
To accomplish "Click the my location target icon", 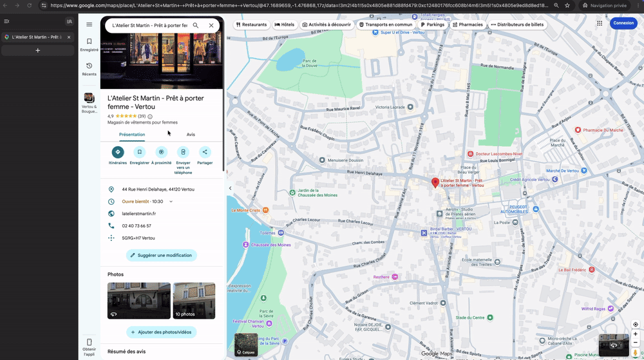I will pos(636,325).
